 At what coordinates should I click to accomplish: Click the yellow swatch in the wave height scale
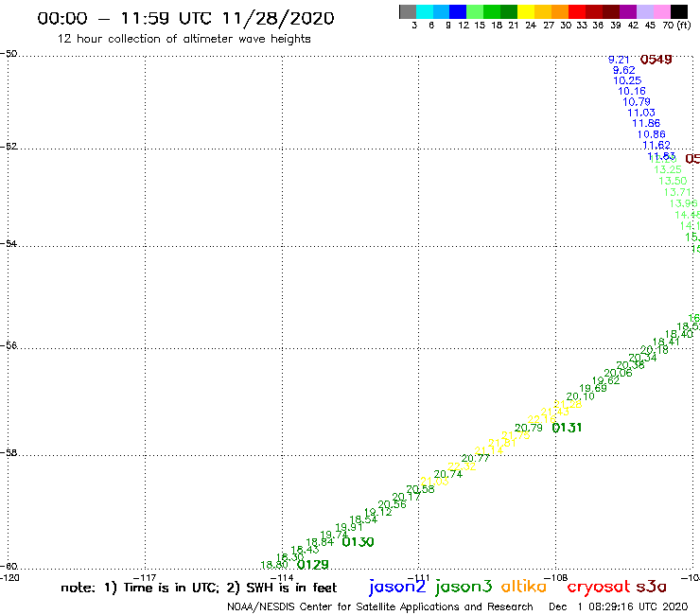525,12
